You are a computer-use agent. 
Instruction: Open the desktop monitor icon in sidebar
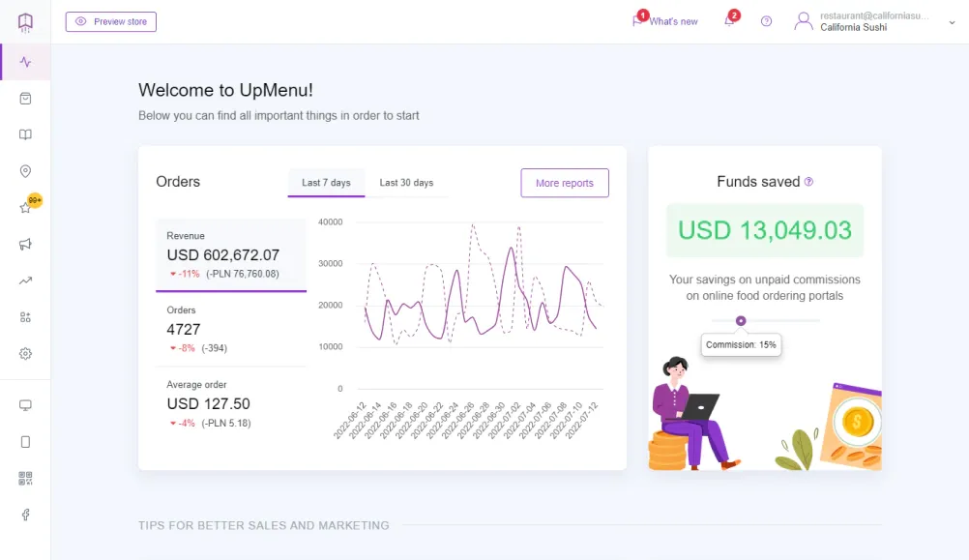pos(25,405)
